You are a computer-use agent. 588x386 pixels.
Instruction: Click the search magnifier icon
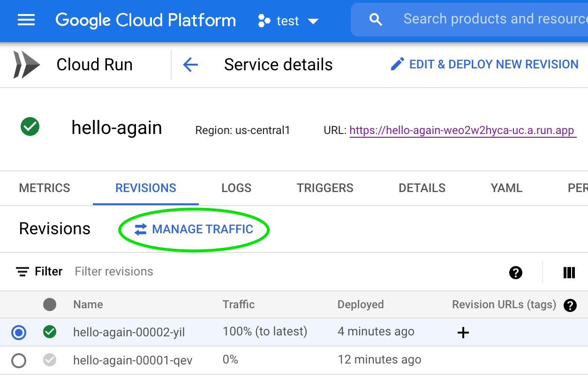(x=376, y=20)
